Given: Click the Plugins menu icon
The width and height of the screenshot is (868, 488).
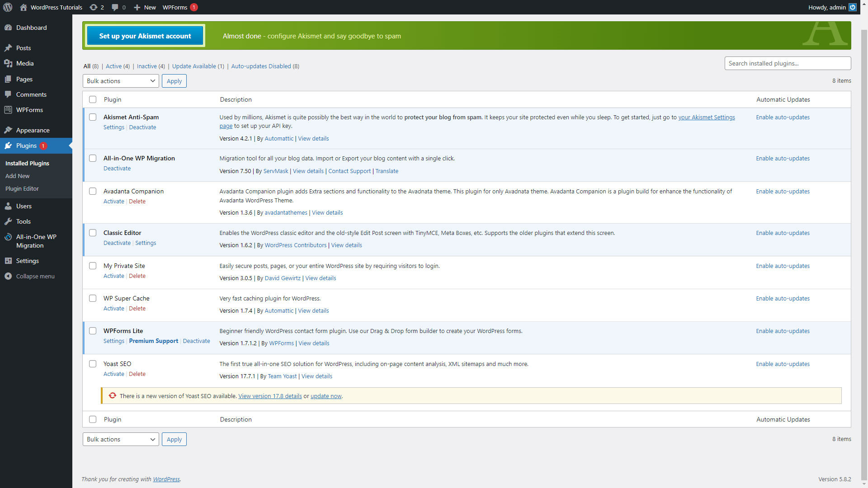Looking at the screenshot, I should 9,145.
